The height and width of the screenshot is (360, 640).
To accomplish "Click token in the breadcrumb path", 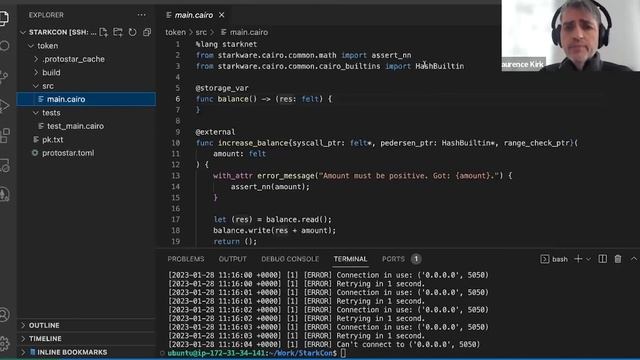I will [175, 32].
